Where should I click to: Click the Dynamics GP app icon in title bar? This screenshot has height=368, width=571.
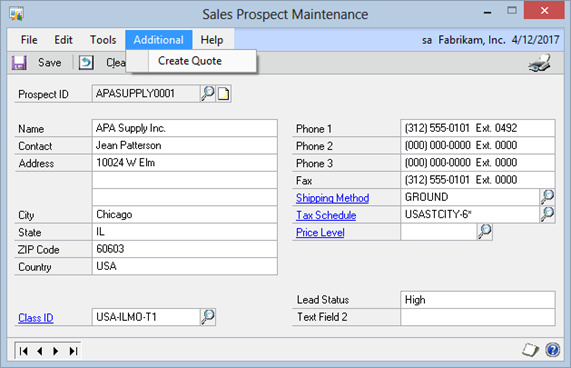click(x=17, y=14)
